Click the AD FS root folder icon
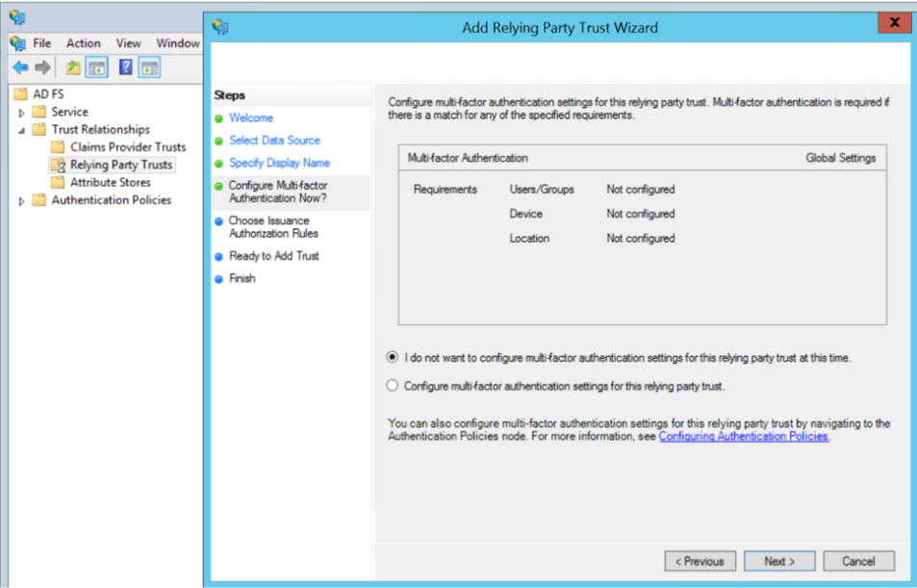This screenshot has height=588, width=917. pos(21,94)
